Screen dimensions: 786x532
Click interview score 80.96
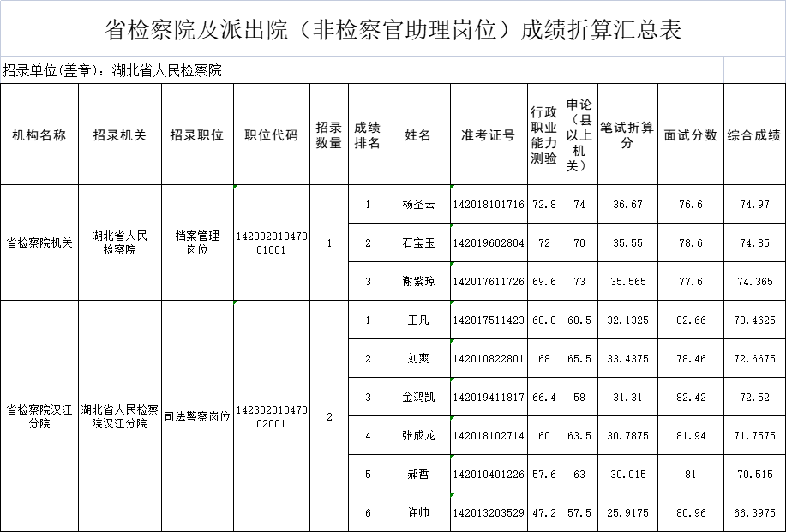pos(691,512)
